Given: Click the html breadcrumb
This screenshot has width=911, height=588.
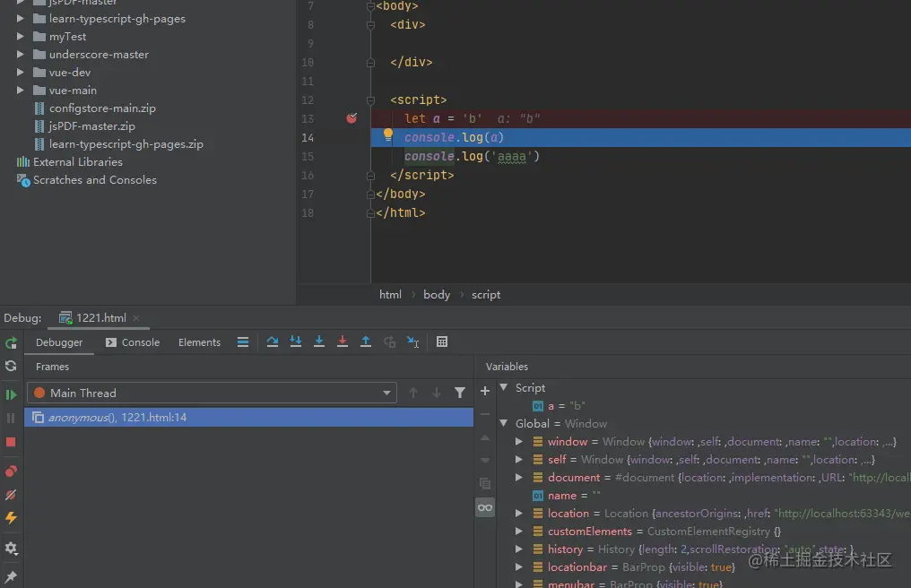Looking at the screenshot, I should click(390, 295).
